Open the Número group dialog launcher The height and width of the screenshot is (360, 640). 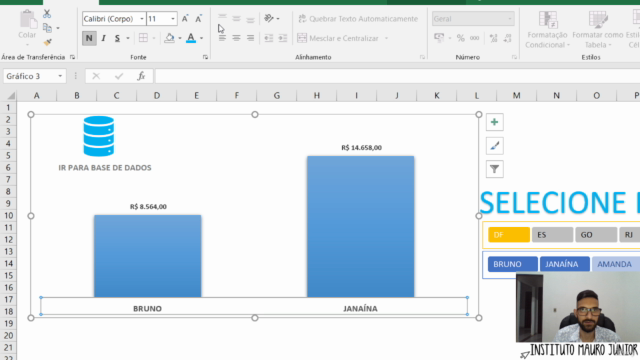point(514,57)
